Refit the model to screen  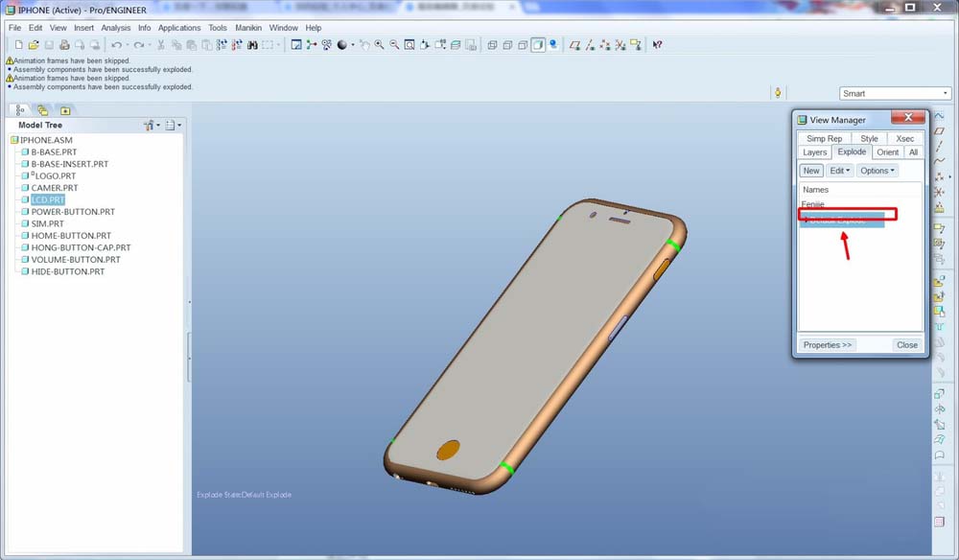409,45
